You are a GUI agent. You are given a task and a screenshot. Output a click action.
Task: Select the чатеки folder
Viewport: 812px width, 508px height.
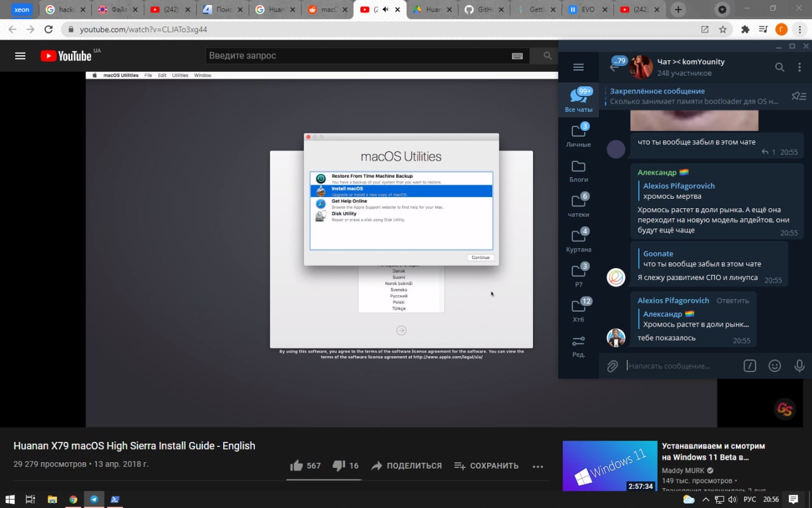tap(579, 204)
